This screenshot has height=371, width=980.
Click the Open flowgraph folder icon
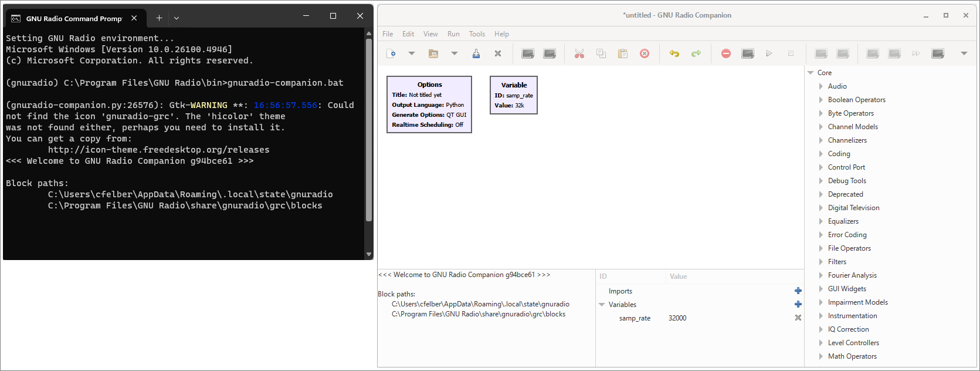point(433,53)
